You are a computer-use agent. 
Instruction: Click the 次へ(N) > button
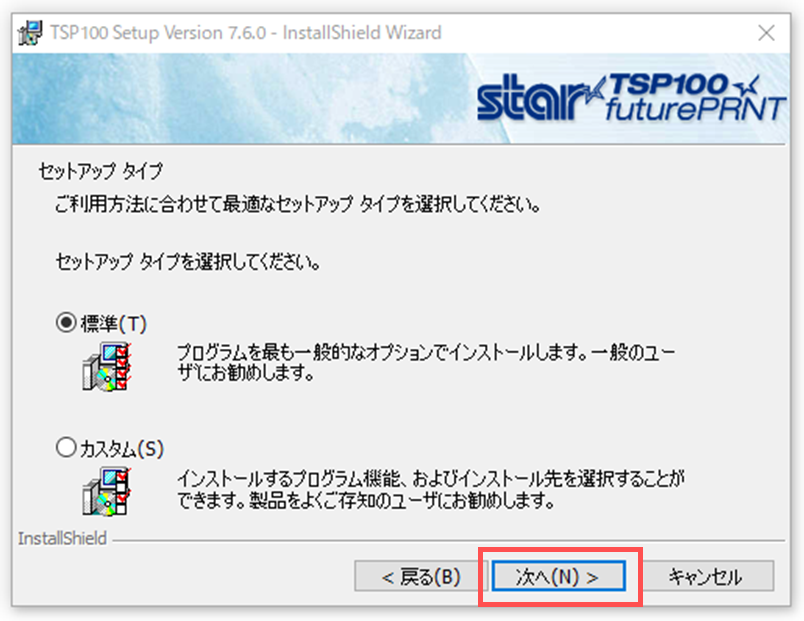(x=558, y=576)
